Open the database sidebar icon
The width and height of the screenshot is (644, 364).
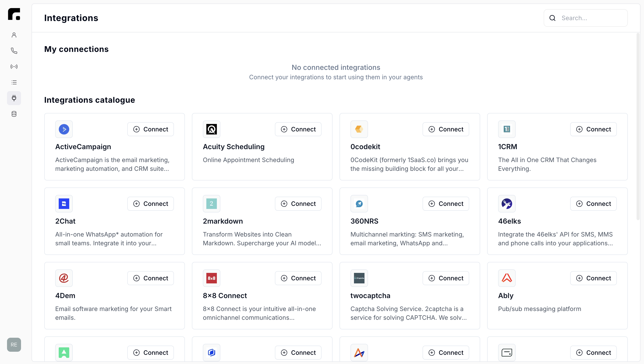(x=14, y=114)
